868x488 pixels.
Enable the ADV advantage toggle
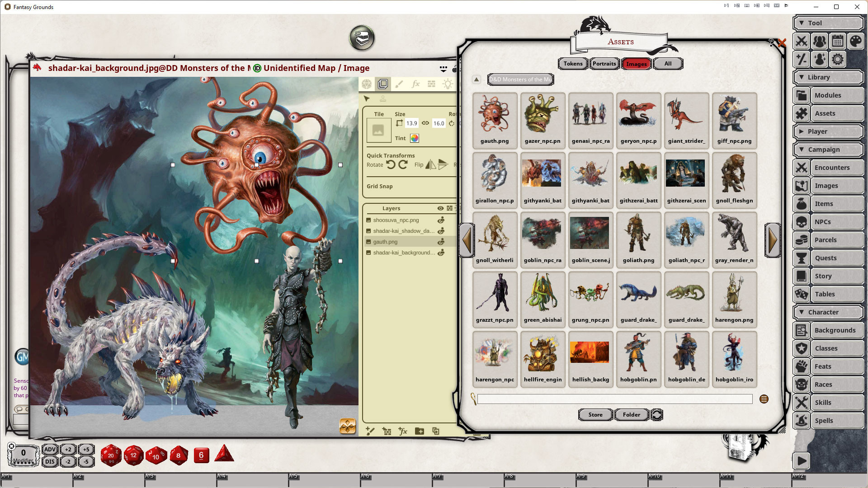tap(50, 450)
